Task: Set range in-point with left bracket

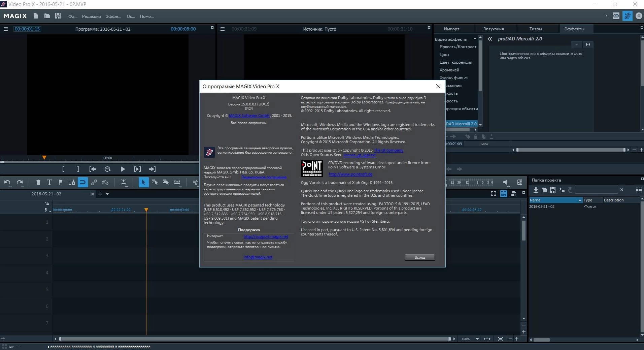Action: [63, 169]
